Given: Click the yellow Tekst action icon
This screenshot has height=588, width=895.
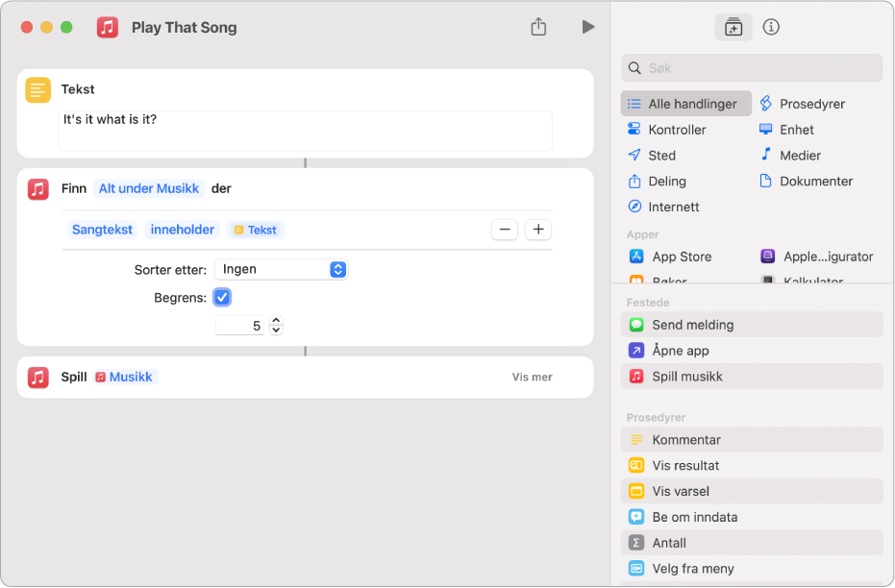Looking at the screenshot, I should pos(37,89).
